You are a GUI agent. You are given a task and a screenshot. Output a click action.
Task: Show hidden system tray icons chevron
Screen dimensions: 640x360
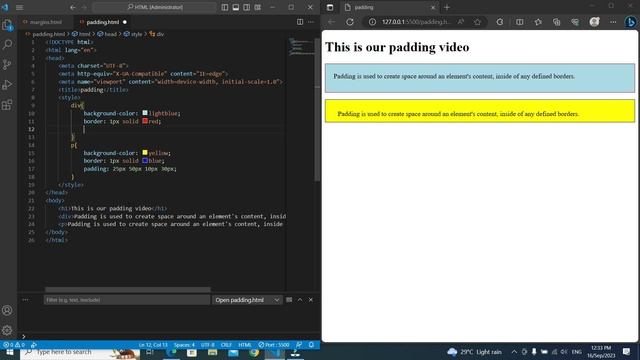[514, 351]
